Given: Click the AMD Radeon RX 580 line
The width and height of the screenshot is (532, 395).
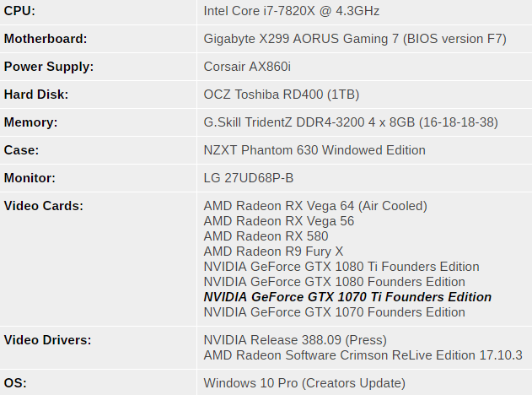Looking at the screenshot, I should [266, 236].
